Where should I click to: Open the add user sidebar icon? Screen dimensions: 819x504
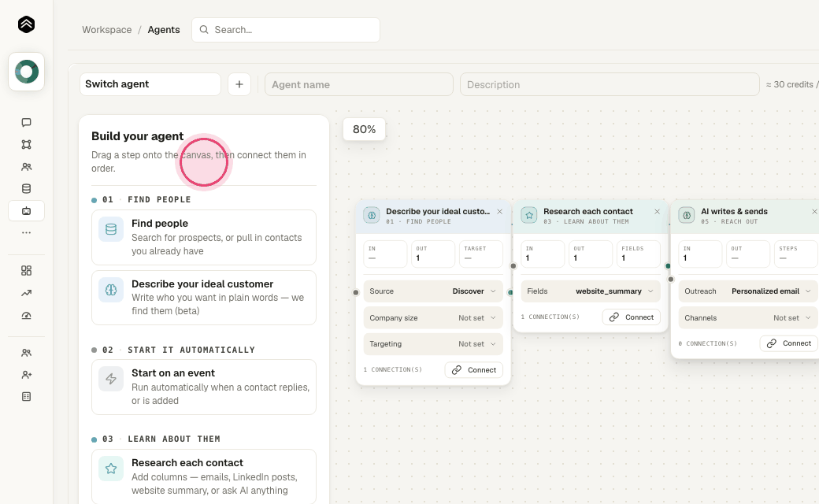tap(26, 375)
